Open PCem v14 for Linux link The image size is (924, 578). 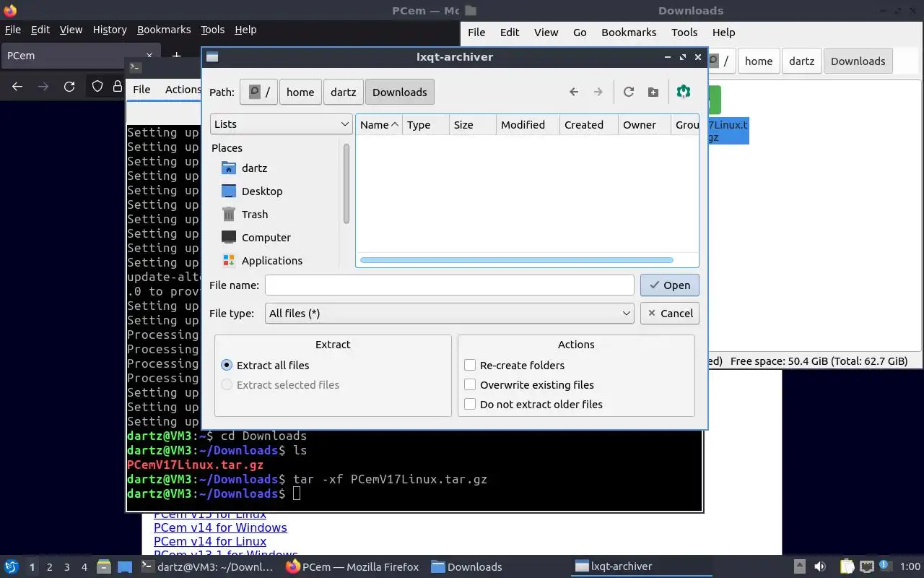210,542
